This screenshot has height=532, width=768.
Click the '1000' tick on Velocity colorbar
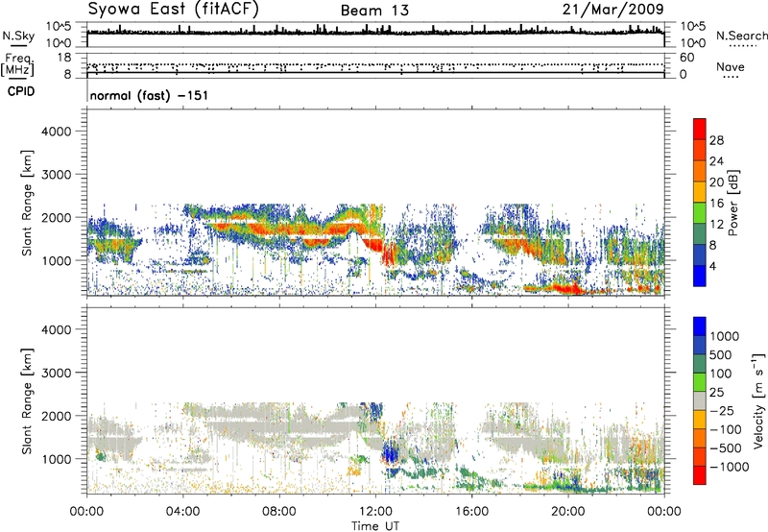pyautogui.click(x=724, y=336)
